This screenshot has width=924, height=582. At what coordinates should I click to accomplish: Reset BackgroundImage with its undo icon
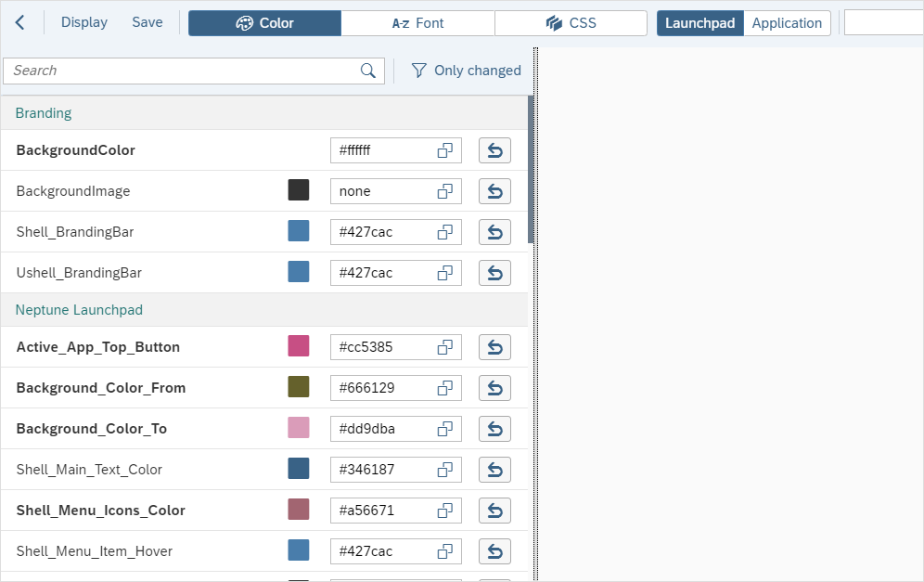tap(494, 191)
